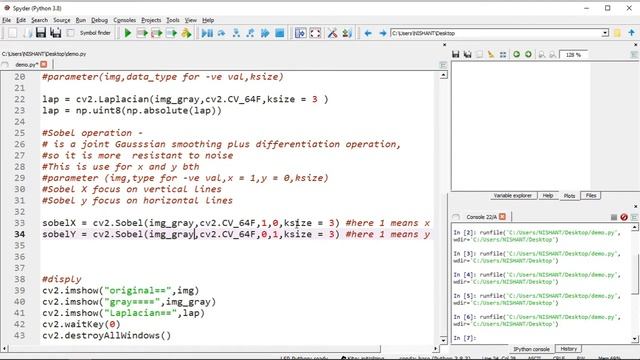Save plot using Plots pane save icon
Viewport: 640px width, 360px height.
point(456,54)
